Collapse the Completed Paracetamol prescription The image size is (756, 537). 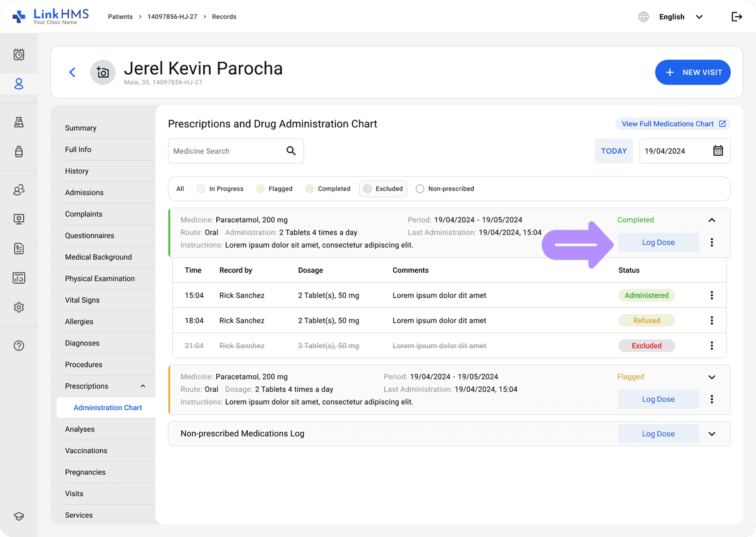712,220
